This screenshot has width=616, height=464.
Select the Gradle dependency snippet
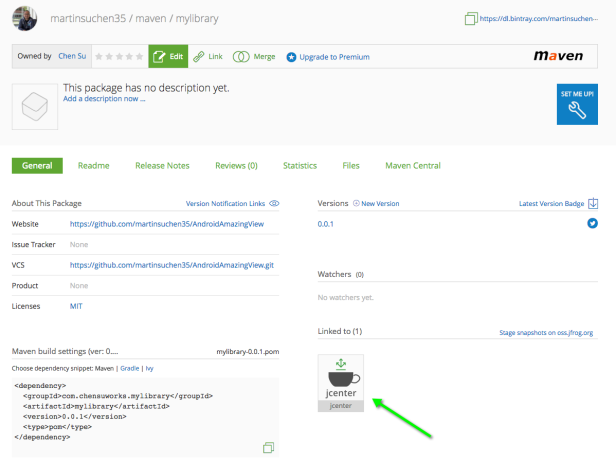[x=130, y=368]
